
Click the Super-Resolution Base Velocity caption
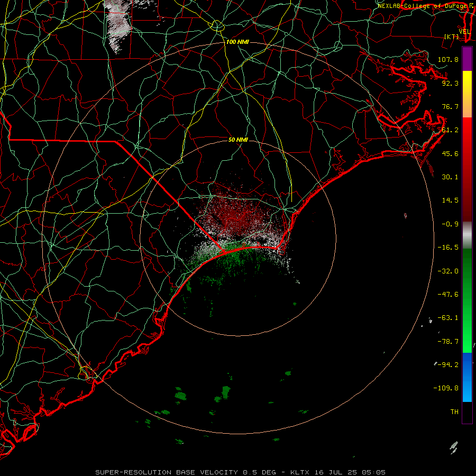point(240,472)
